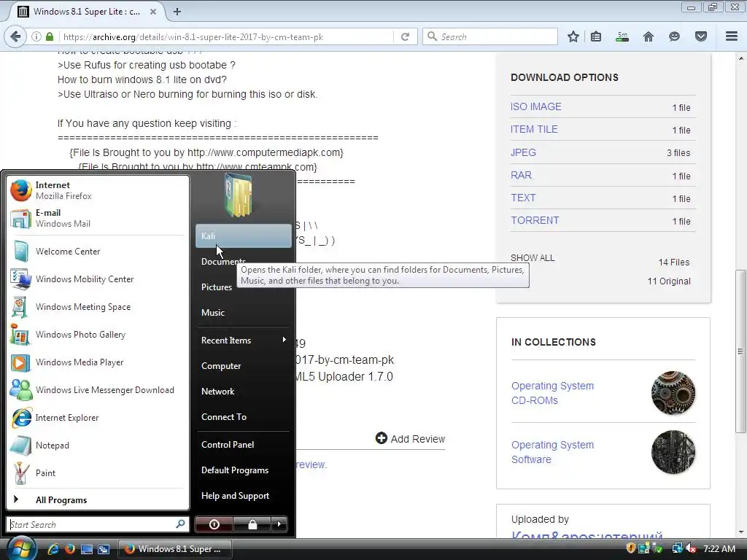This screenshot has width=747, height=560.
Task: Click the Firefox Search box
Action: pos(491,36)
